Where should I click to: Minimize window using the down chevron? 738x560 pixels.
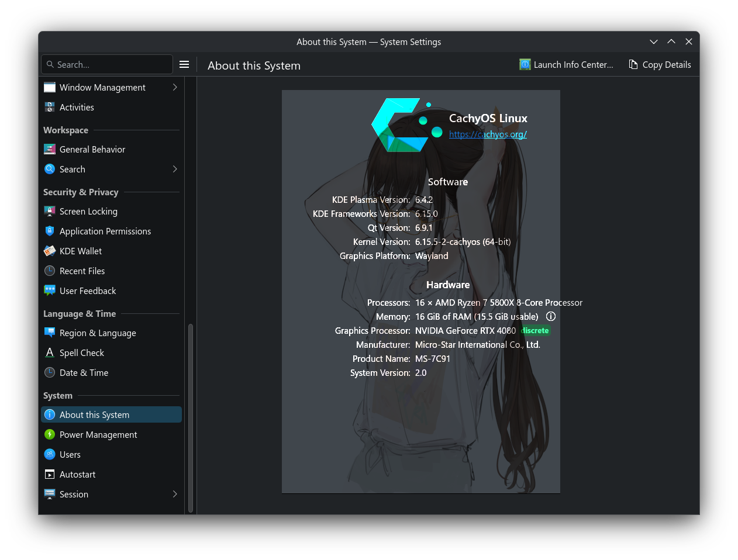click(654, 42)
